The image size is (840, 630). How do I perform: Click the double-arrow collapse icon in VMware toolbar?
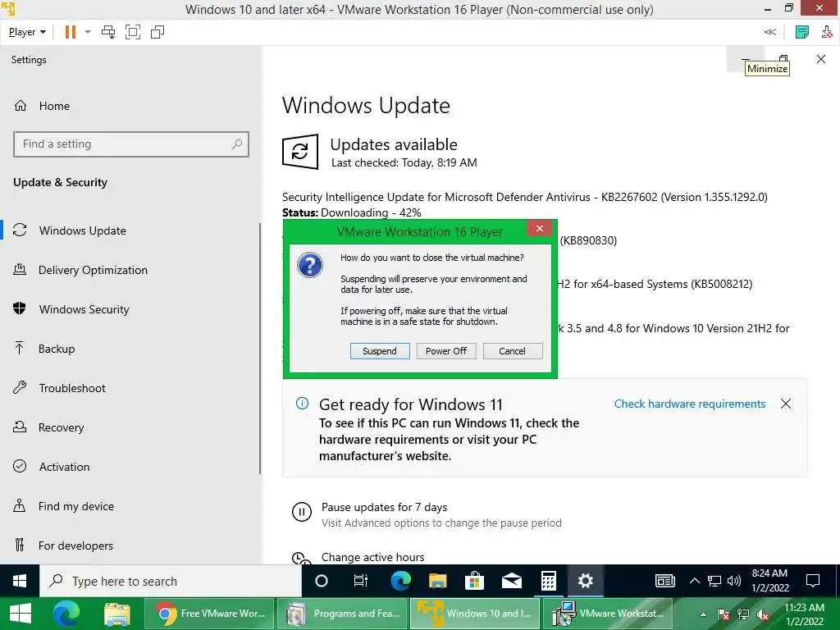coord(769,32)
